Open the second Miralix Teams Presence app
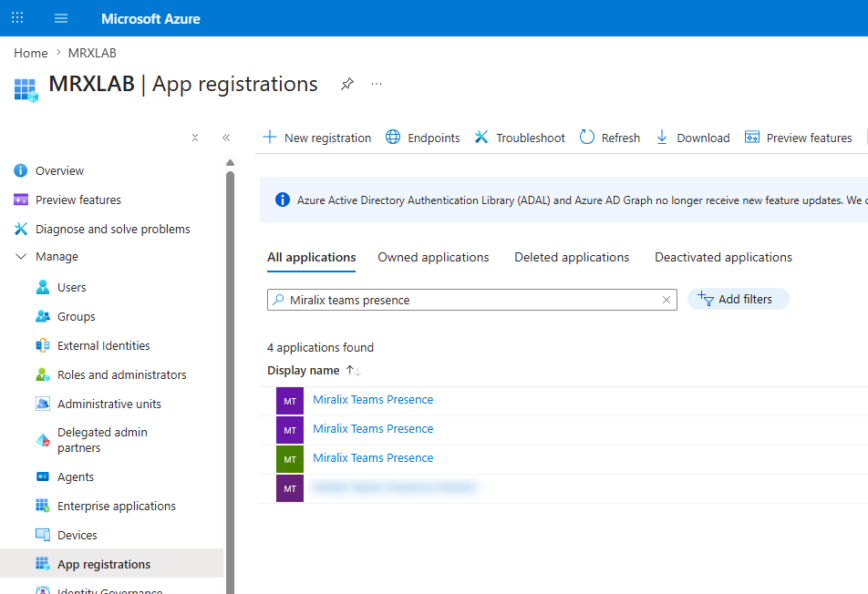This screenshot has height=594, width=868. [x=373, y=429]
